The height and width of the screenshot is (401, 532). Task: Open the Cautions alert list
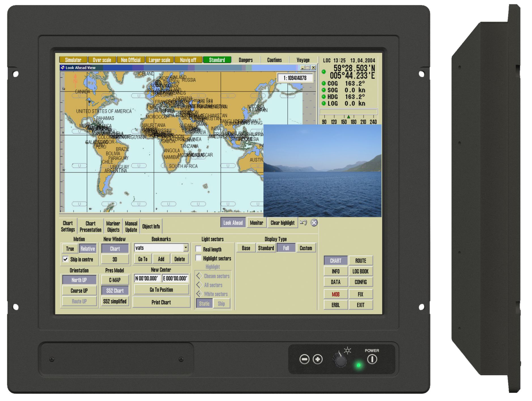274,60
